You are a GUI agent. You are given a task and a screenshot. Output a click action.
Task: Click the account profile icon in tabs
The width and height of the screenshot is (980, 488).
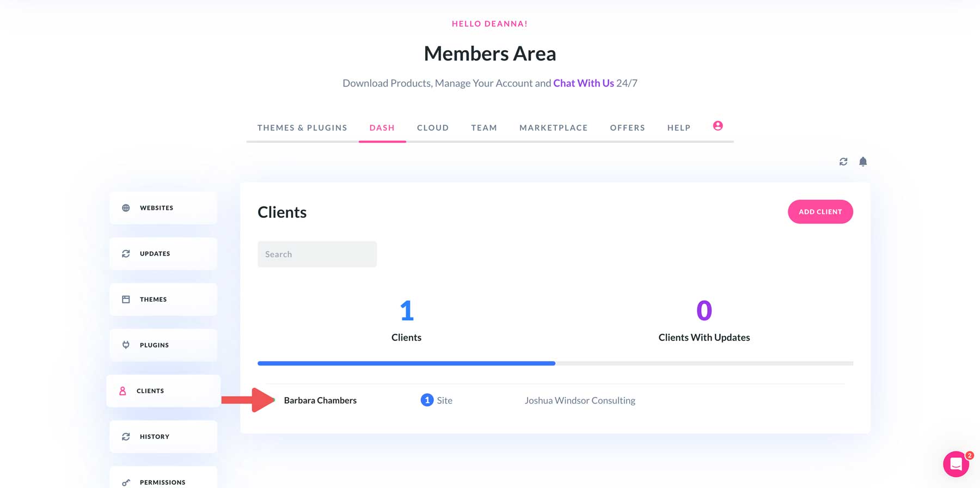click(718, 126)
